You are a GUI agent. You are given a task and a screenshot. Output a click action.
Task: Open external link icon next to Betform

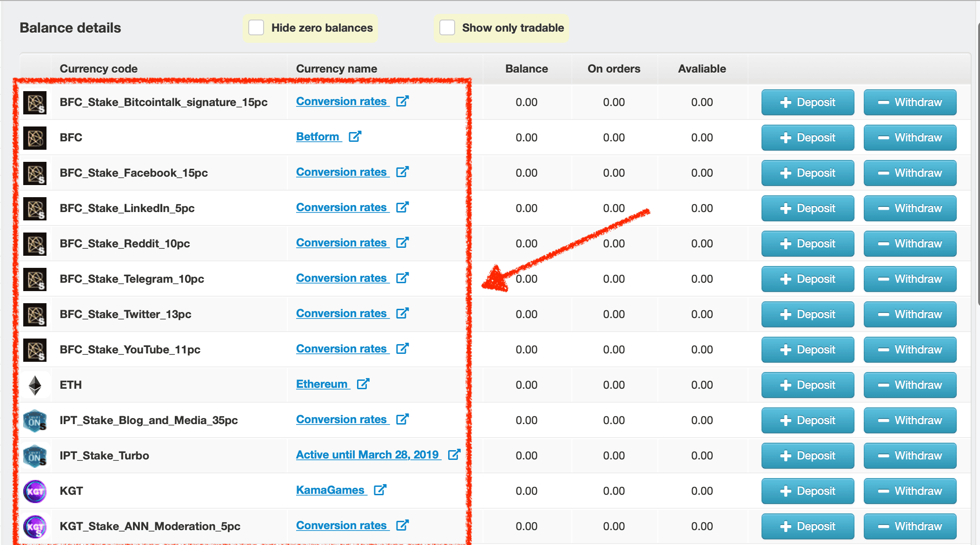355,137
